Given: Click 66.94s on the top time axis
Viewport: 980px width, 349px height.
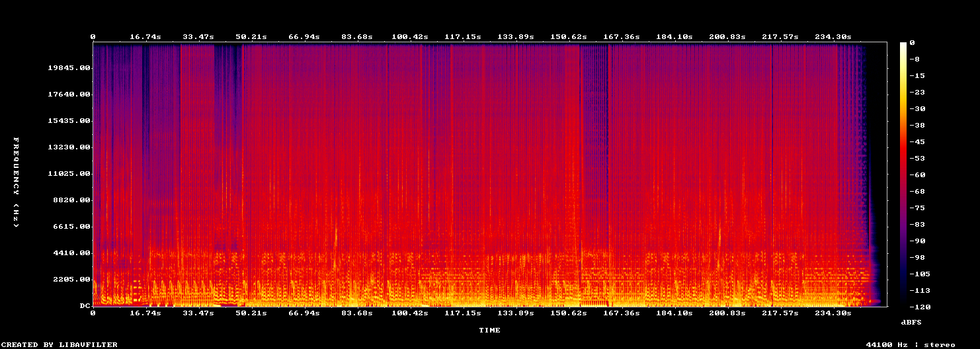Looking at the screenshot, I should coord(304,36).
